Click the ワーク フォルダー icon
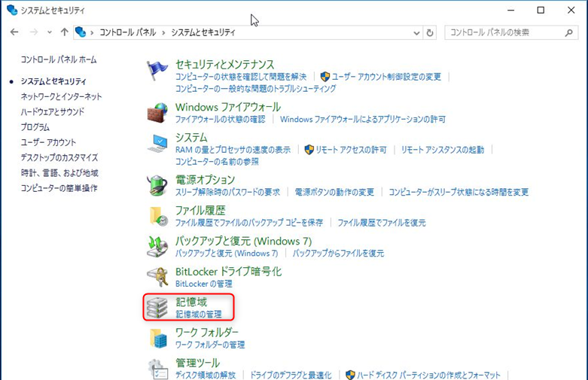This screenshot has width=588, height=380. [x=158, y=338]
